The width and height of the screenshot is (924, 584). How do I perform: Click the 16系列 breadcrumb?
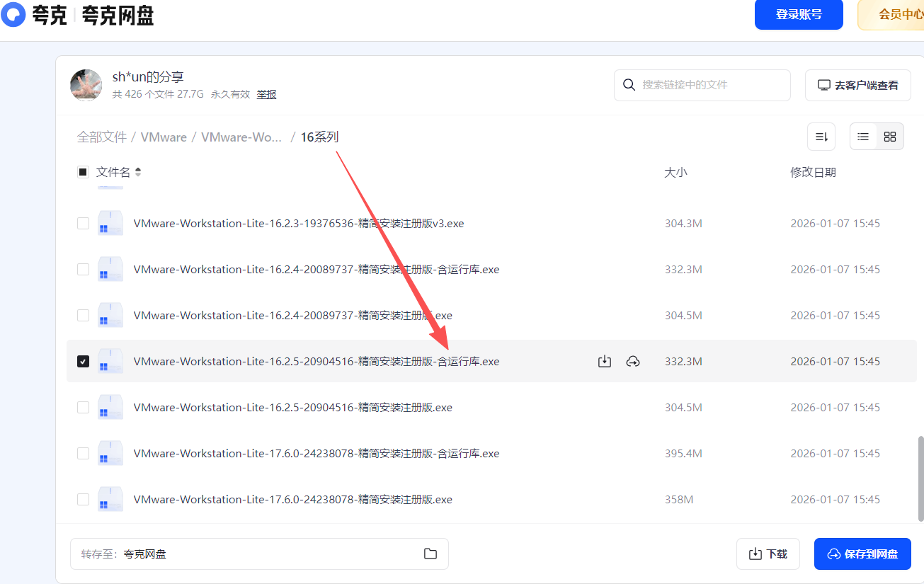(x=319, y=137)
